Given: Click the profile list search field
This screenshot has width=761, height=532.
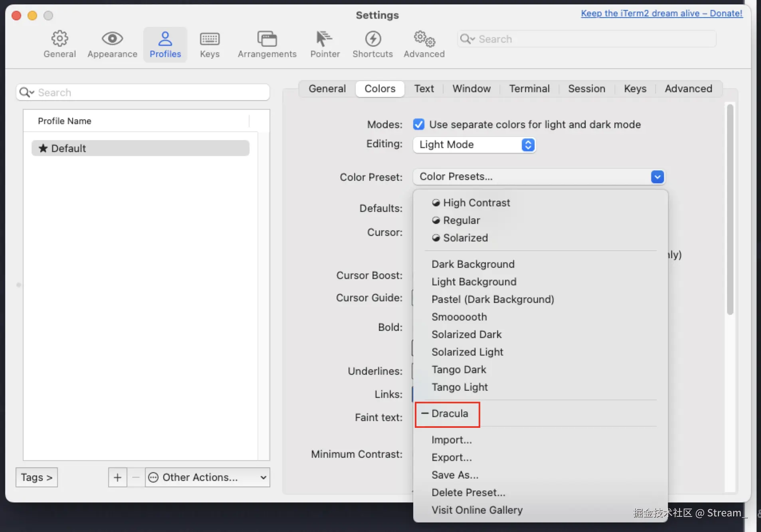Looking at the screenshot, I should [143, 93].
